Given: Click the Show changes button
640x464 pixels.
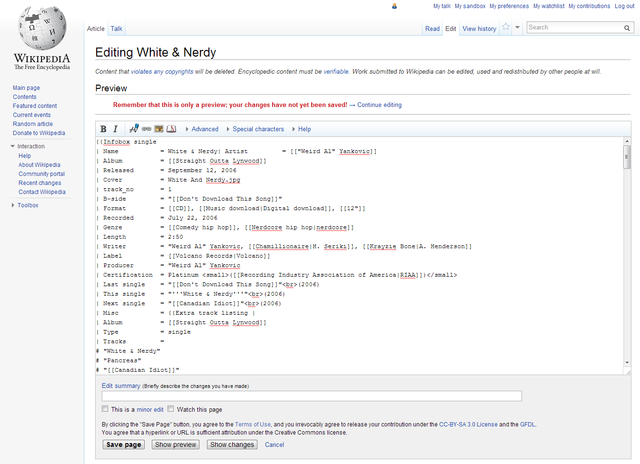Looking at the screenshot, I should pyautogui.click(x=233, y=444).
